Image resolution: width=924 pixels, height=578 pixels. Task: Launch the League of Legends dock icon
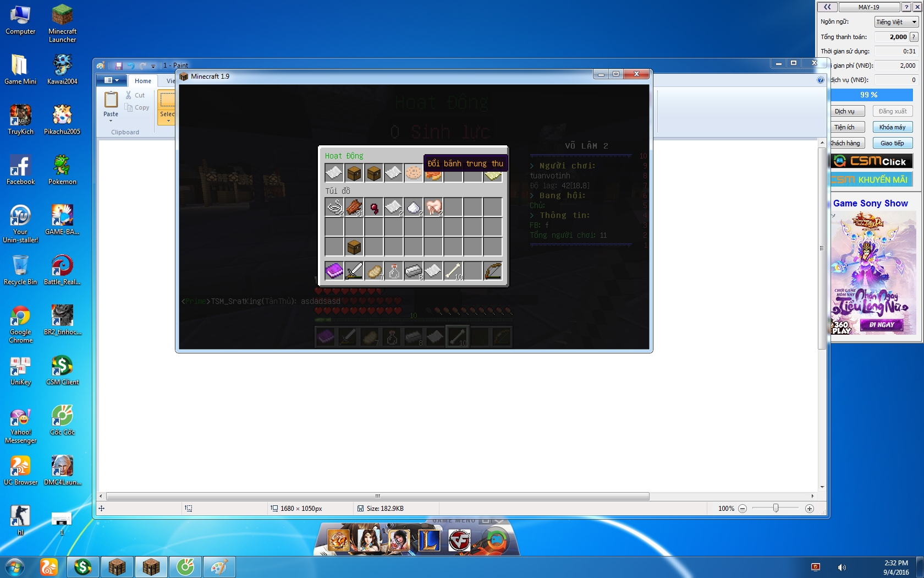[x=429, y=540]
